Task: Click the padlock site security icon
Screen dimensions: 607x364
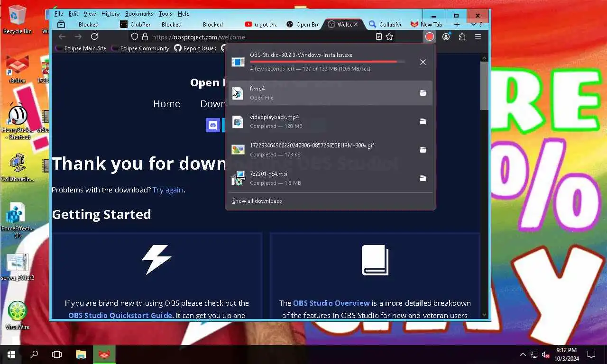Action: (x=145, y=36)
